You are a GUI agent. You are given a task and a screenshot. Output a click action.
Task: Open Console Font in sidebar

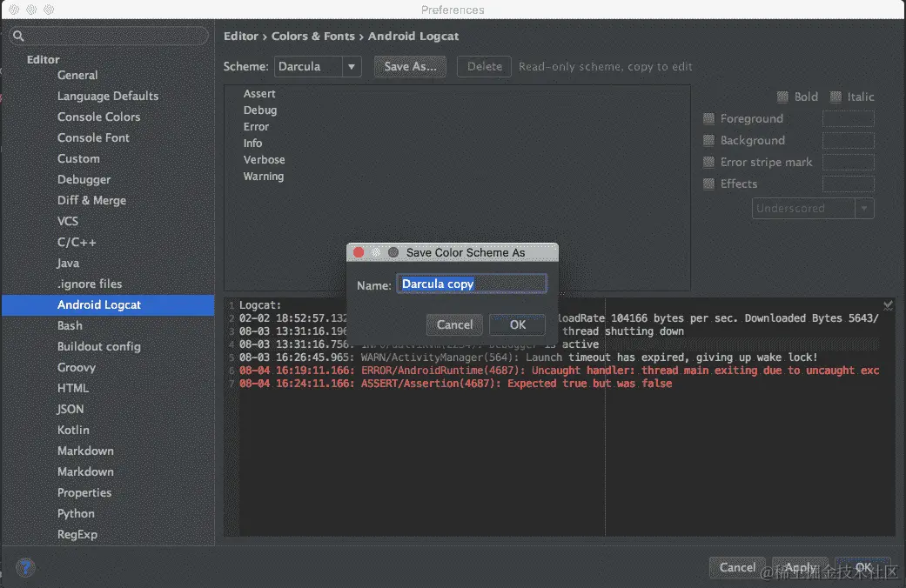point(93,137)
